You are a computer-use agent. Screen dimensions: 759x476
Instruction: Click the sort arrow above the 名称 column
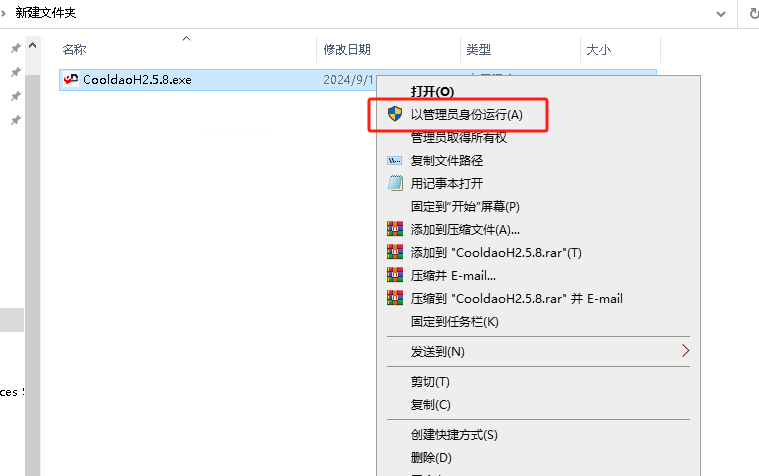pos(186,38)
